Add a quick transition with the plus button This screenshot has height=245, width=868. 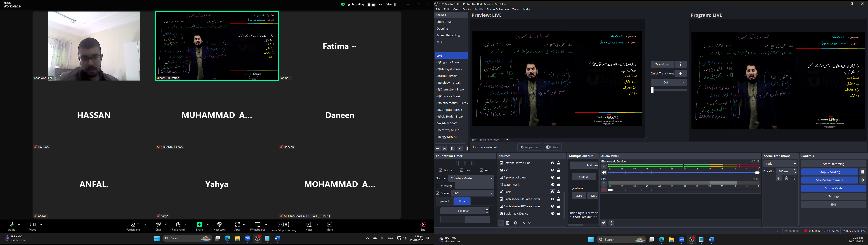[681, 73]
